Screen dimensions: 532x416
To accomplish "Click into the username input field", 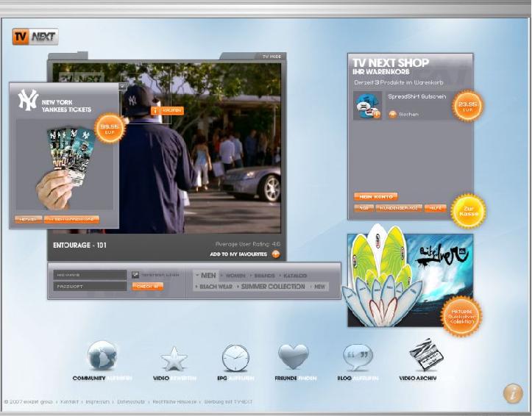I will pos(90,275).
